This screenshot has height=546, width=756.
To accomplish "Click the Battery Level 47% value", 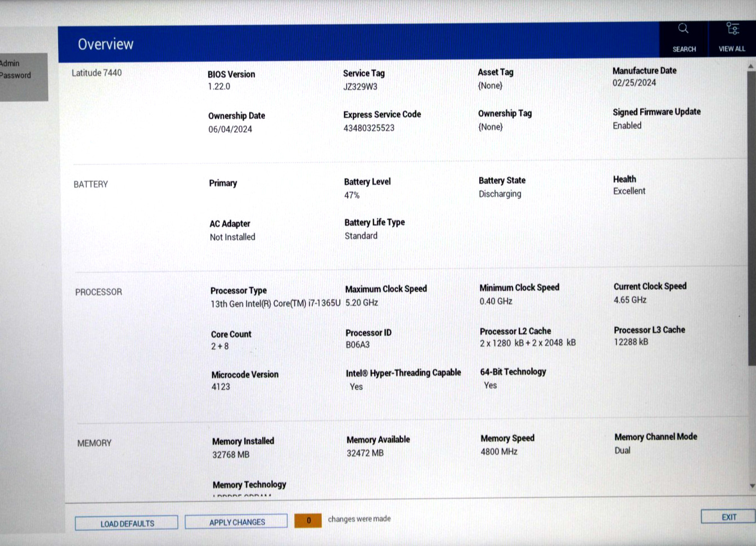I will [x=352, y=195].
